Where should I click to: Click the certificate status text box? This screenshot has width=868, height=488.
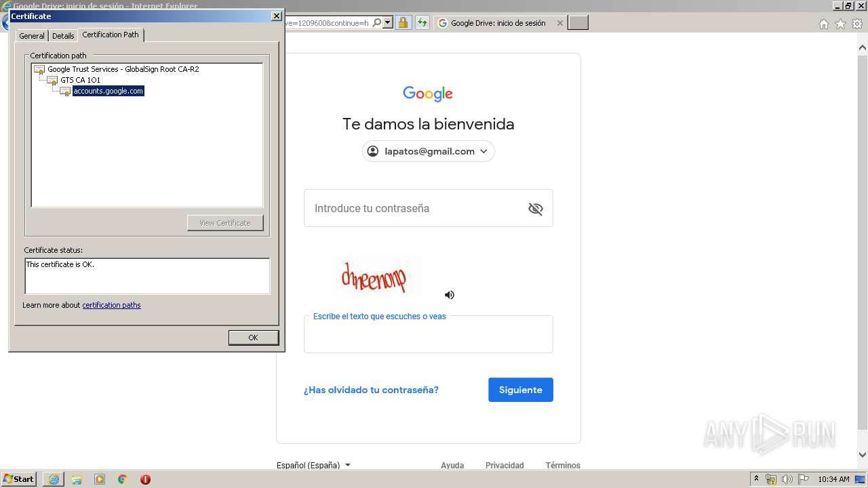pyautogui.click(x=147, y=276)
